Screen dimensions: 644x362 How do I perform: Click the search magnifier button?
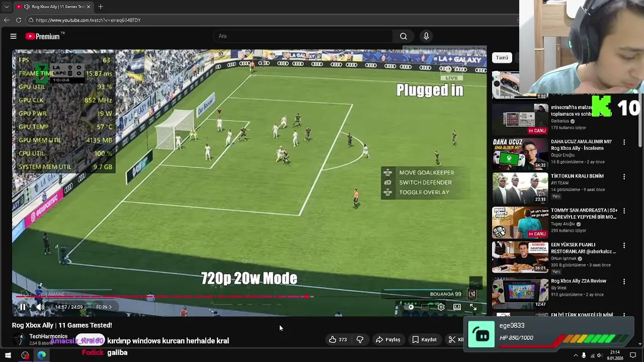(404, 36)
